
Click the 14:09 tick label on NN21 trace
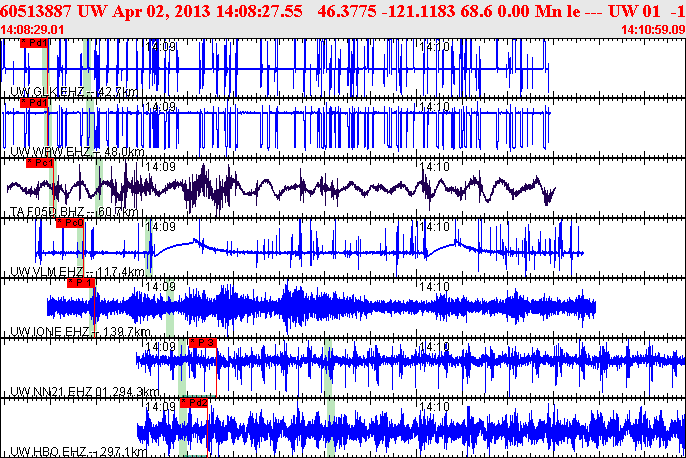[x=161, y=346]
